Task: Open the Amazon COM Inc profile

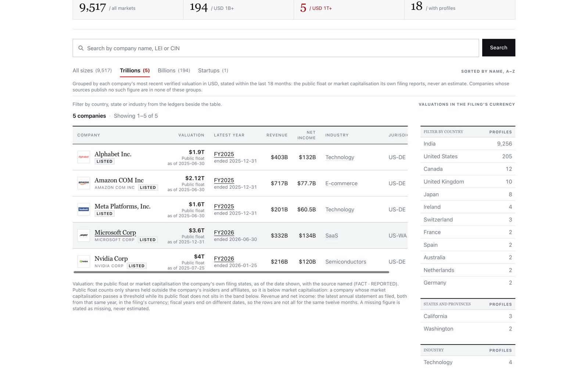Action: tap(119, 180)
